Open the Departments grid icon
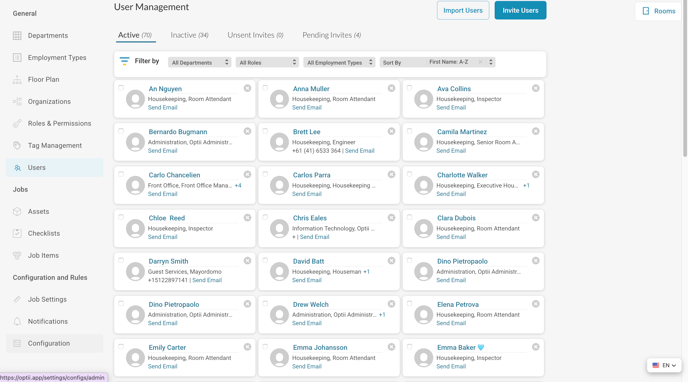Viewport: 688px width, 382px height. tap(17, 36)
